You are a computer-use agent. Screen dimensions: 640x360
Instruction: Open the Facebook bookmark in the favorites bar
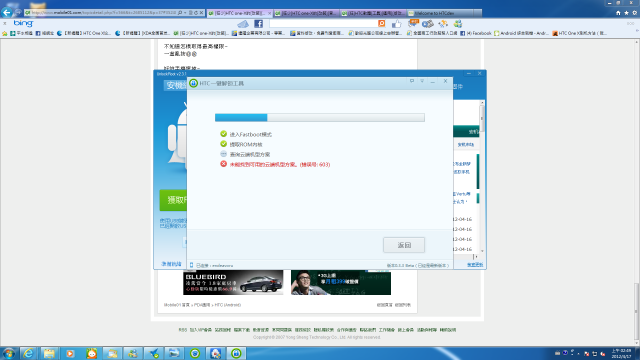click(x=476, y=33)
